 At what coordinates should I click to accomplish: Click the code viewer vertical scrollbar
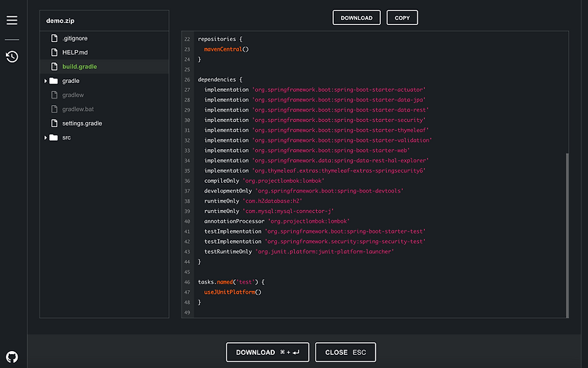coord(566,235)
